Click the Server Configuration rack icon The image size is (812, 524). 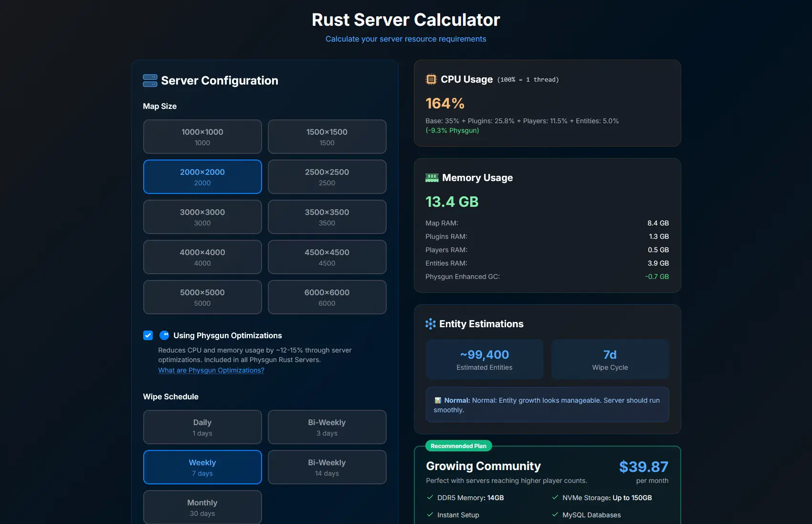pos(149,80)
